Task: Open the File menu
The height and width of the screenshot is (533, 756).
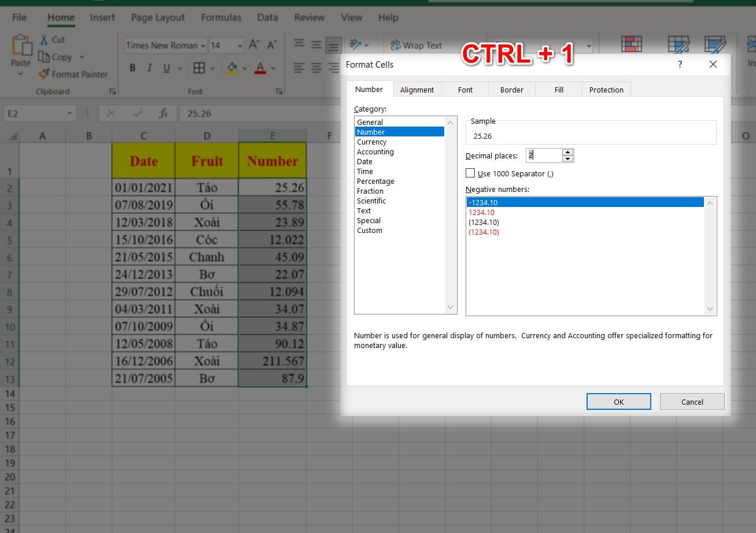Action: point(19,17)
